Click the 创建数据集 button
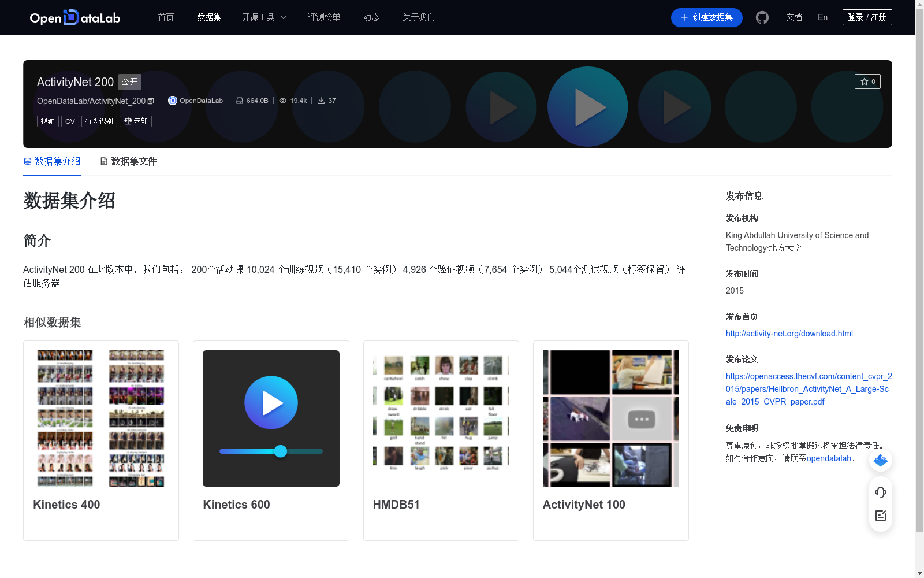The height and width of the screenshot is (578, 924). point(706,17)
